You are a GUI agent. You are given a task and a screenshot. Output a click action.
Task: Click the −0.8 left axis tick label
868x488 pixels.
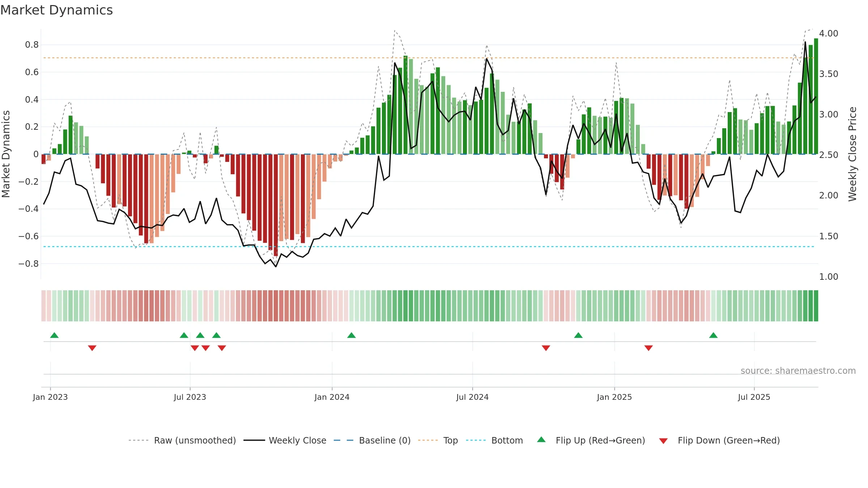click(x=29, y=264)
